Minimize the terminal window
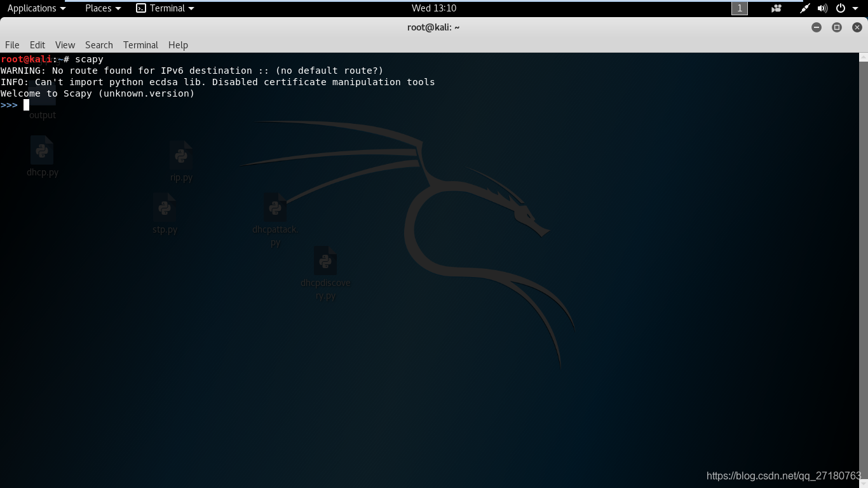Viewport: 868px width, 488px height. pos(817,27)
